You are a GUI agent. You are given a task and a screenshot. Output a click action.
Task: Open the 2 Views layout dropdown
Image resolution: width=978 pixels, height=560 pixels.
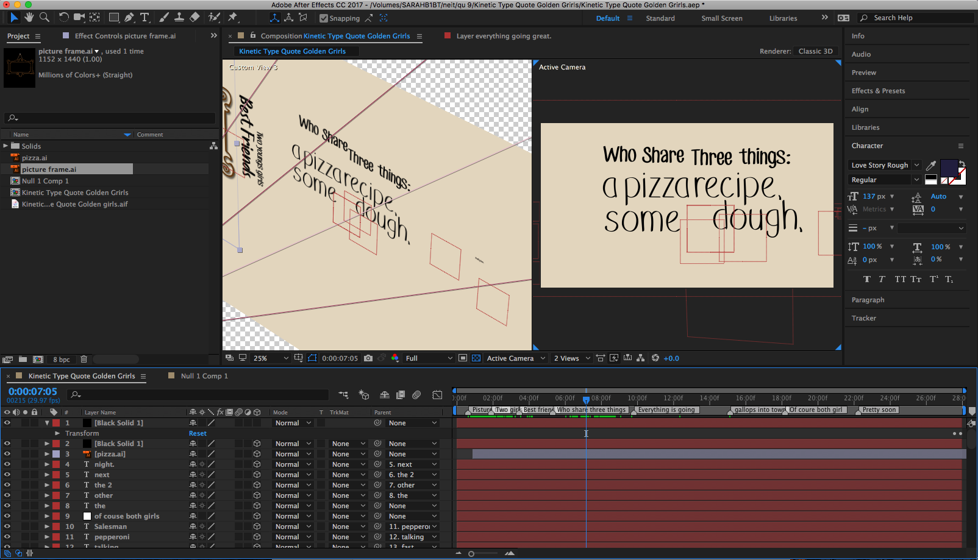tap(572, 358)
